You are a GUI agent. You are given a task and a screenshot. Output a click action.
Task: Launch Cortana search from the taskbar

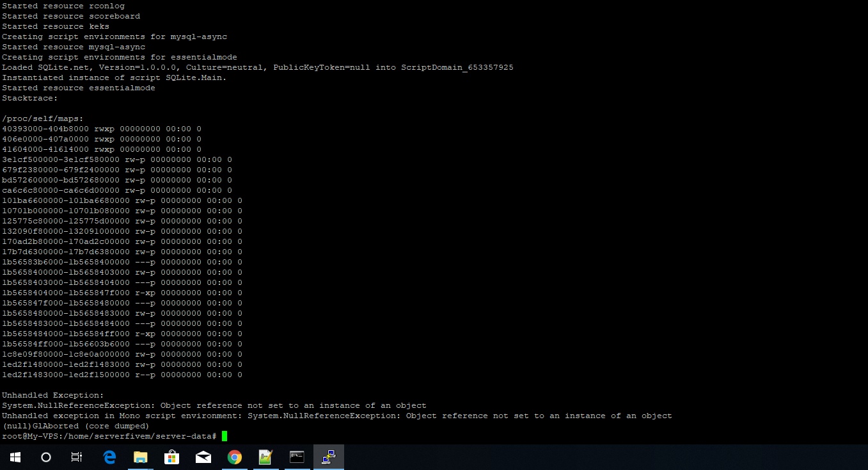coord(45,457)
